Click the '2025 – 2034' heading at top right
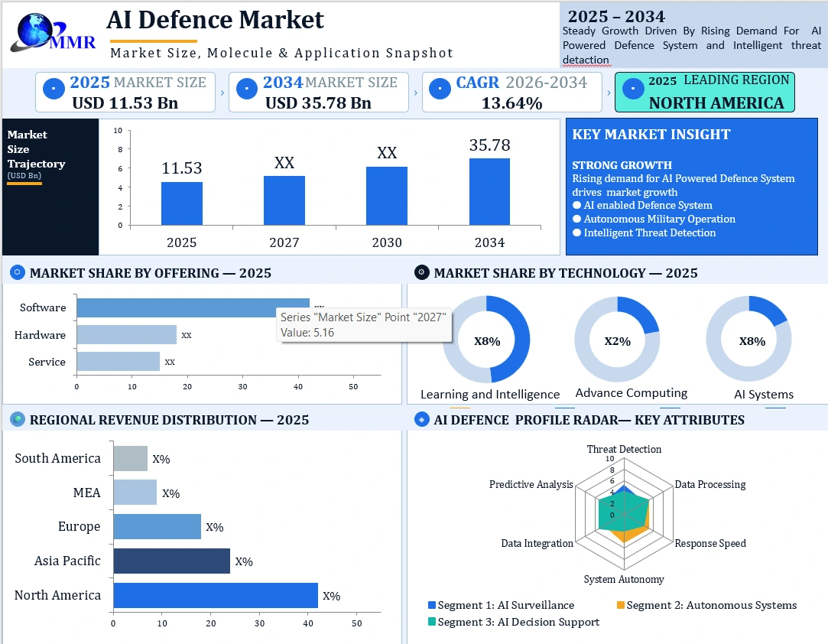828x644 pixels. point(616,16)
